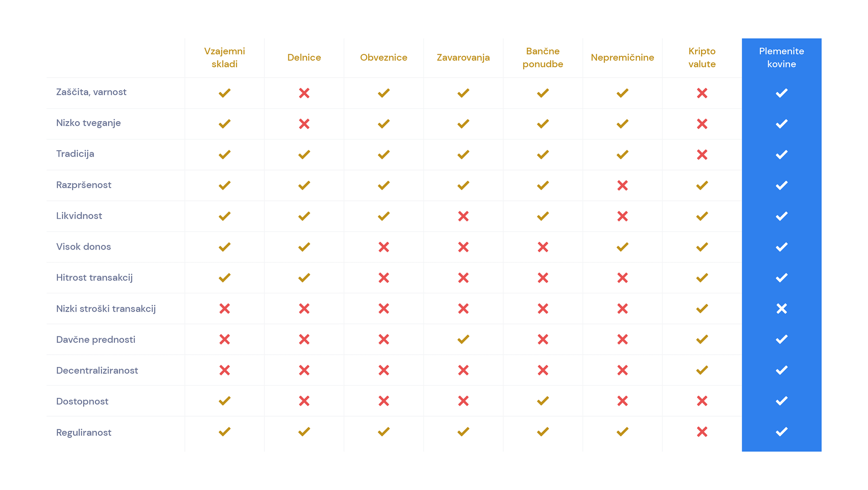Click the red cross for Nepremičnine Razpršenost

click(x=622, y=185)
